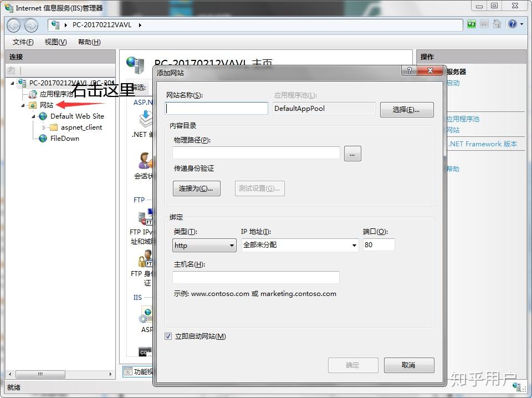Collapse the Default Web Site node

[x=34, y=117]
